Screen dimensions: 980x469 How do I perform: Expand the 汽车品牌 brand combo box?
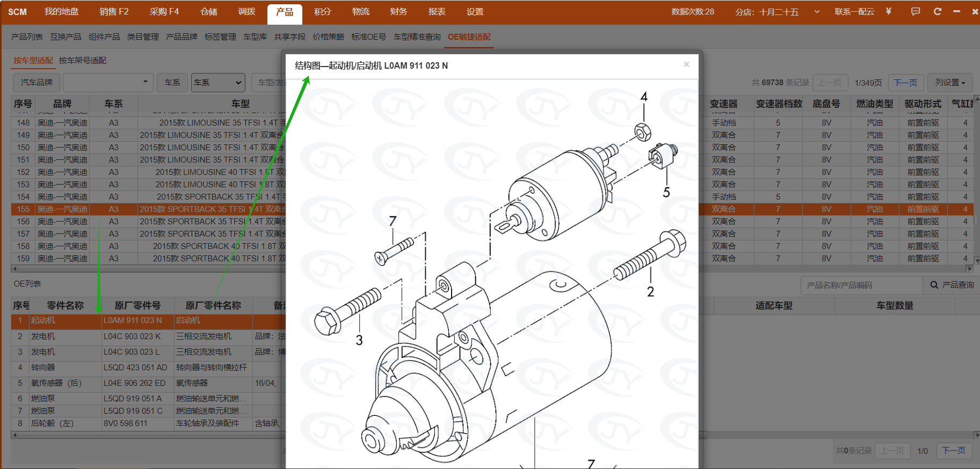[x=108, y=83]
